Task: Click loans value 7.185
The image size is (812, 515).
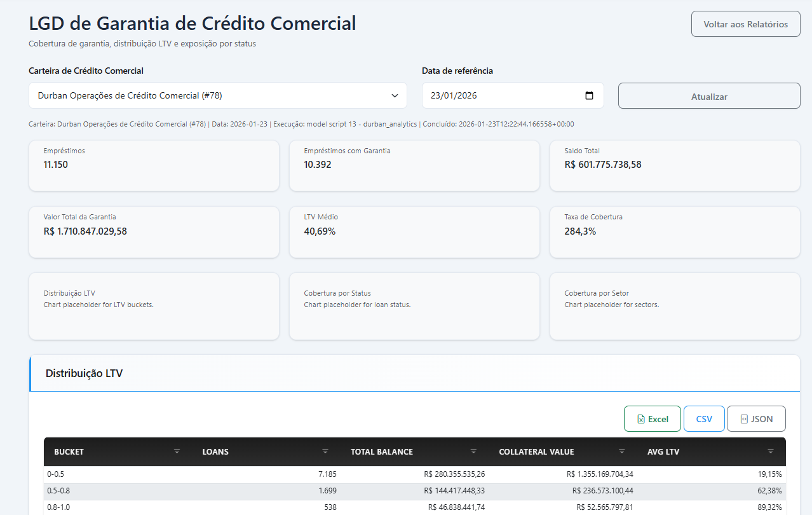Action: (327, 474)
